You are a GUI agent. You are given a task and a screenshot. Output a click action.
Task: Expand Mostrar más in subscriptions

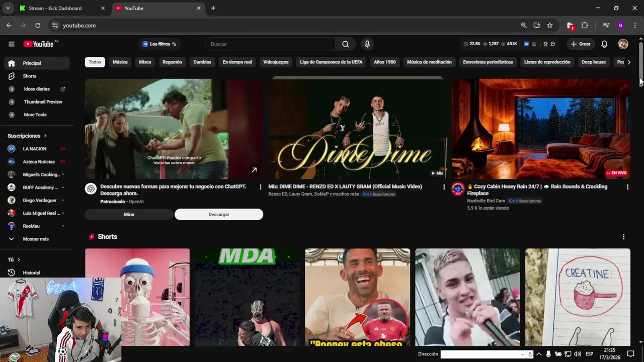tap(37, 239)
